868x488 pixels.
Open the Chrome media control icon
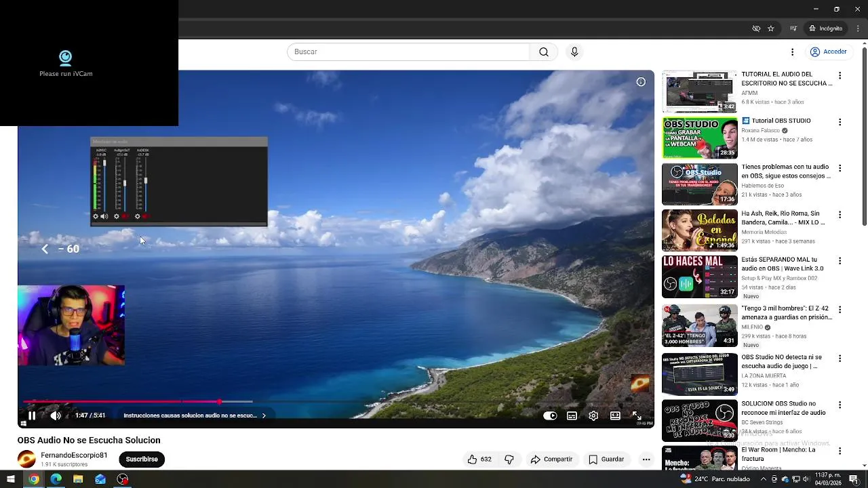793,28
